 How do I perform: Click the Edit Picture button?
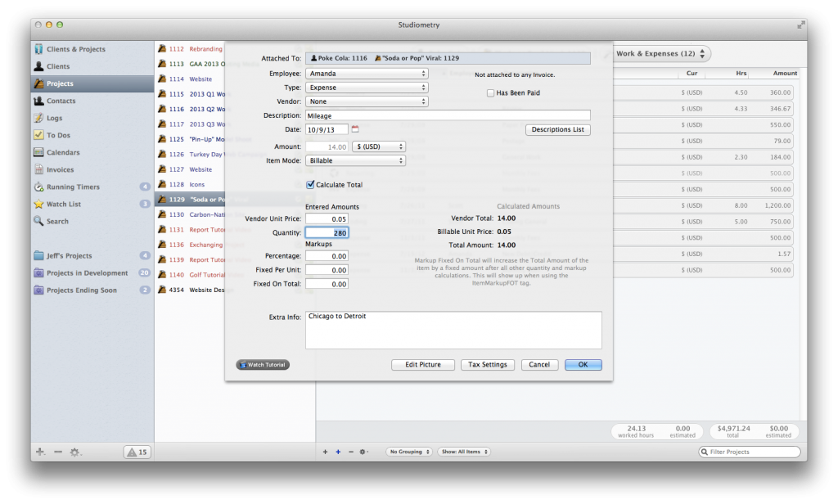(423, 365)
